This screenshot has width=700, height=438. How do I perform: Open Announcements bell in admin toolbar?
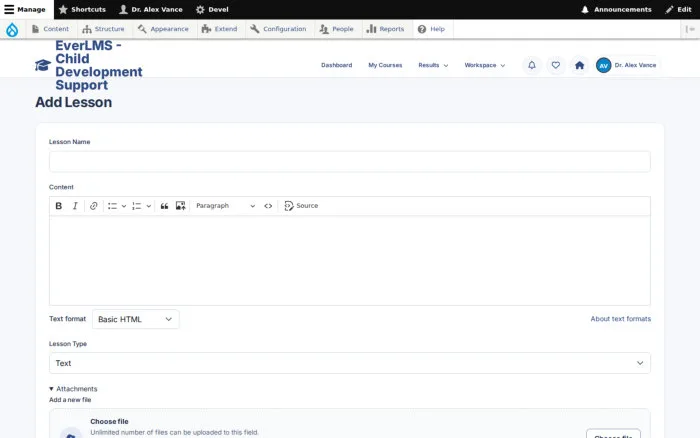click(616, 9)
